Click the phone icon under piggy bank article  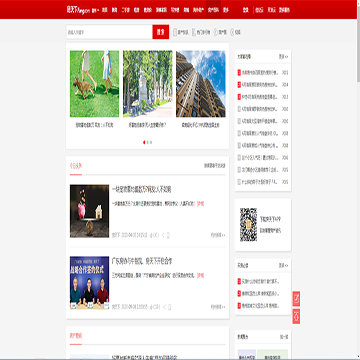(168, 235)
